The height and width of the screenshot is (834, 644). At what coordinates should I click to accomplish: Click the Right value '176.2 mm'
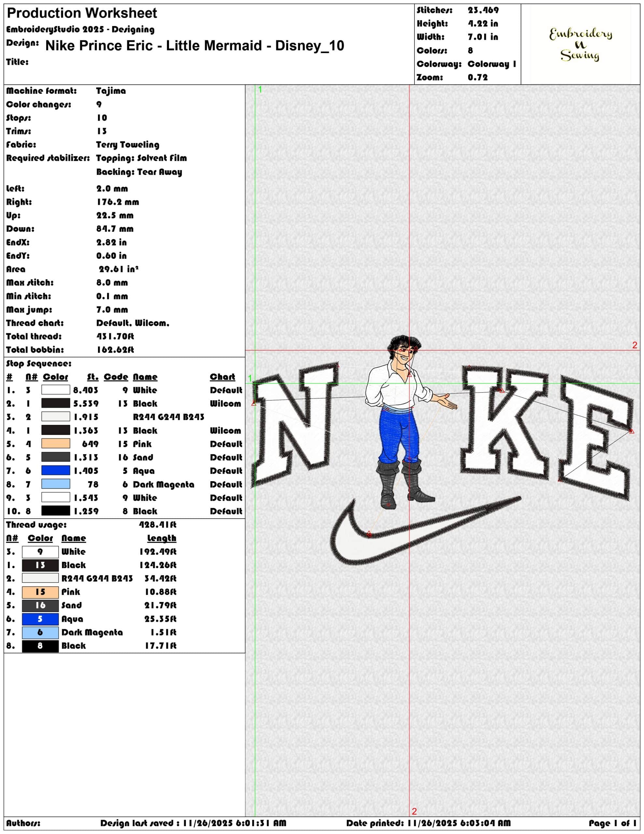[x=118, y=202]
